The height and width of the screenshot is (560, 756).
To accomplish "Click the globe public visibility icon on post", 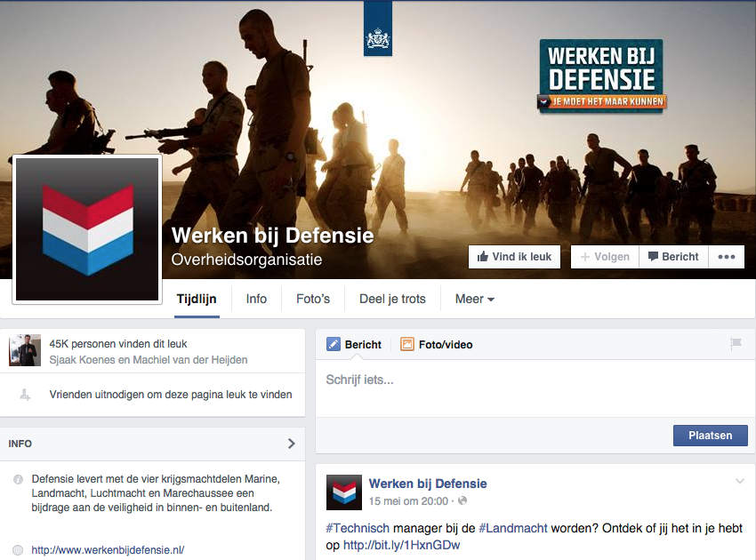I will pyautogui.click(x=462, y=500).
